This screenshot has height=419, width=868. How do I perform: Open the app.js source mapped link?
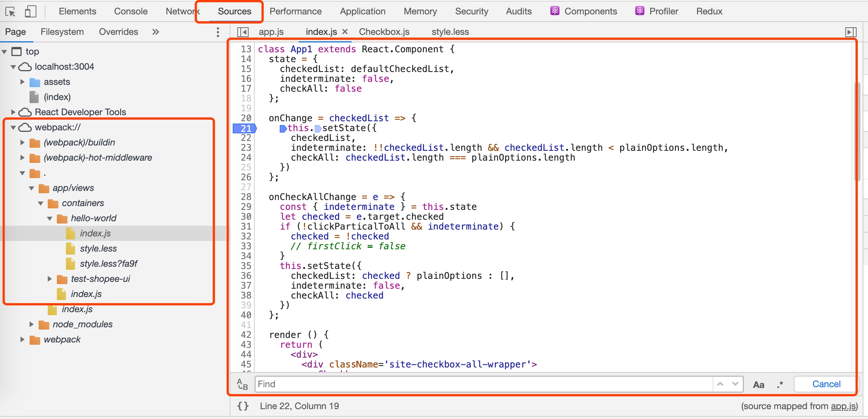click(843, 406)
